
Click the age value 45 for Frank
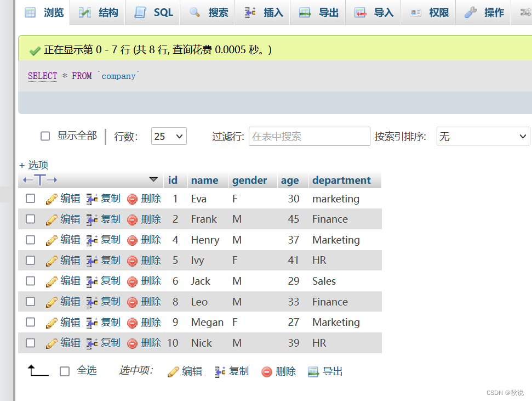294,219
